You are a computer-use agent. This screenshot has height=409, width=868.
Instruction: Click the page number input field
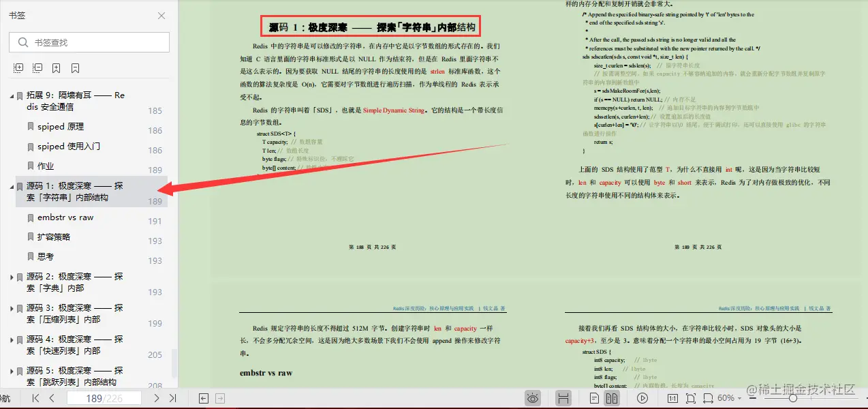pyautogui.click(x=104, y=397)
